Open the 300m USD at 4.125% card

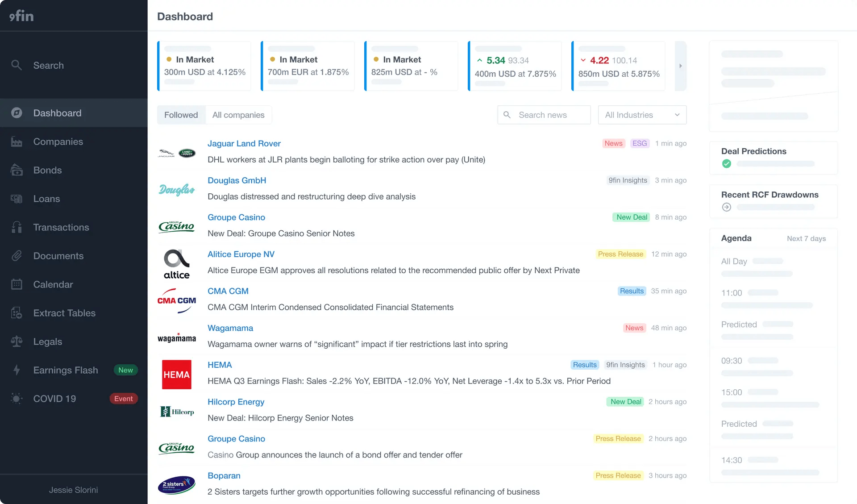pos(204,66)
